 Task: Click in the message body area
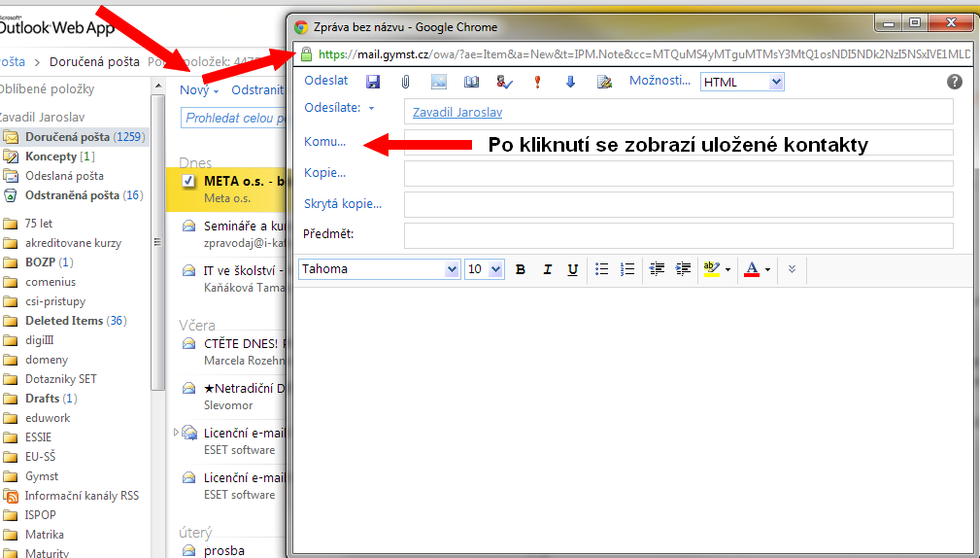632,419
